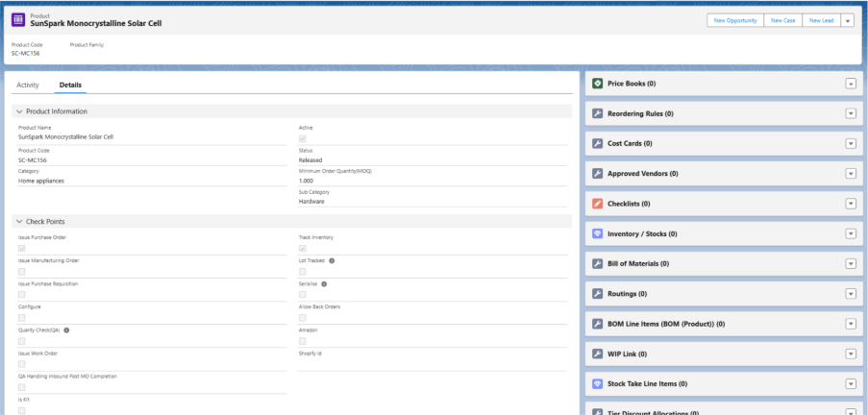Screen dimensions: 868x415
Task: Click the Stock Take Line Items icon
Action: 597,383
